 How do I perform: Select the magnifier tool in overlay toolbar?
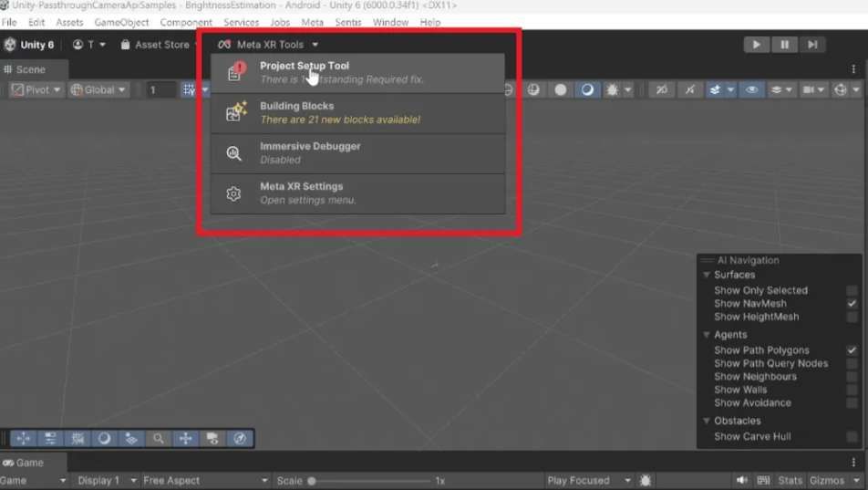coord(159,439)
